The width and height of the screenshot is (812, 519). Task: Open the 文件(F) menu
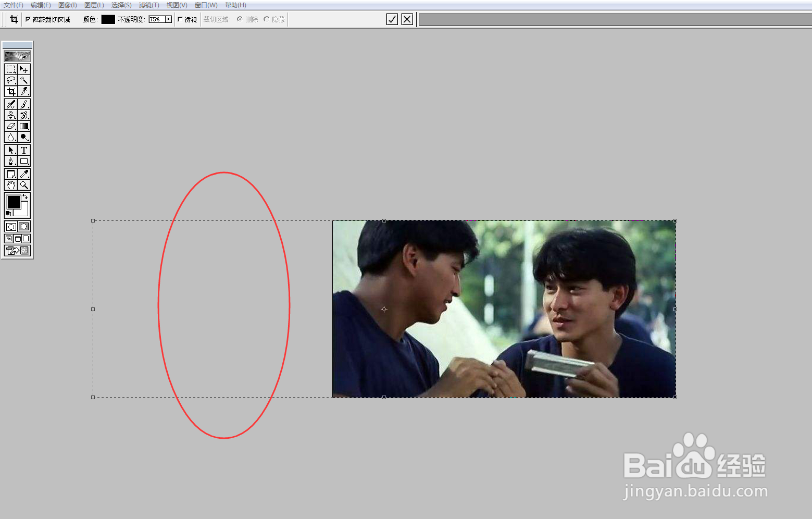click(14, 5)
